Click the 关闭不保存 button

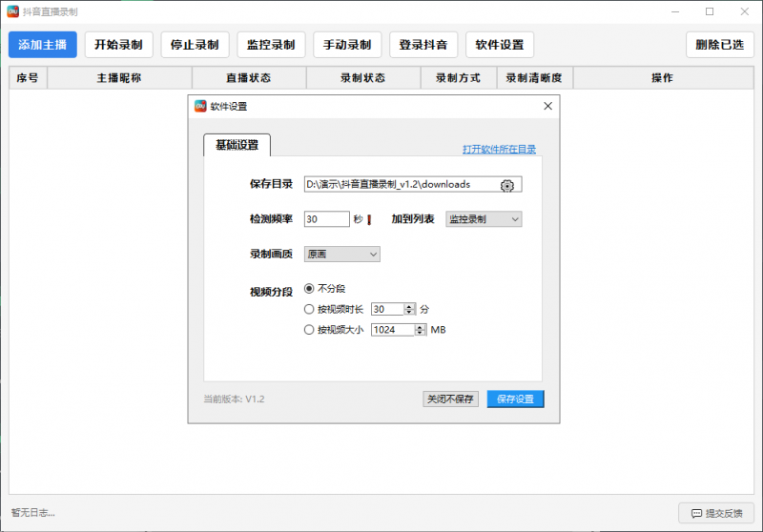450,399
